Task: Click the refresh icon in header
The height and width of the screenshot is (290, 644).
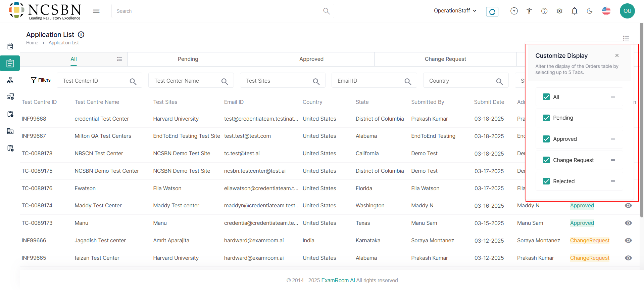Action: 492,12
